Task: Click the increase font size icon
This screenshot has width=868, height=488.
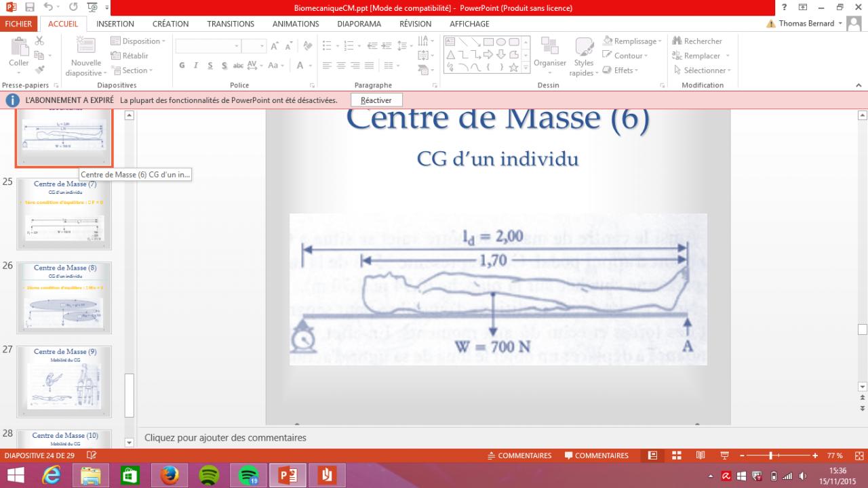Action: (274, 46)
